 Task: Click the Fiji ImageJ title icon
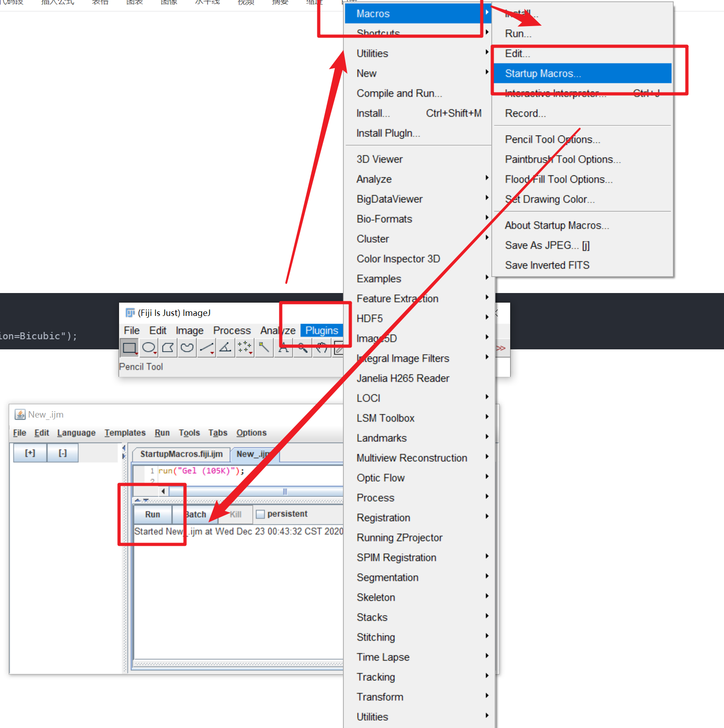(x=130, y=313)
